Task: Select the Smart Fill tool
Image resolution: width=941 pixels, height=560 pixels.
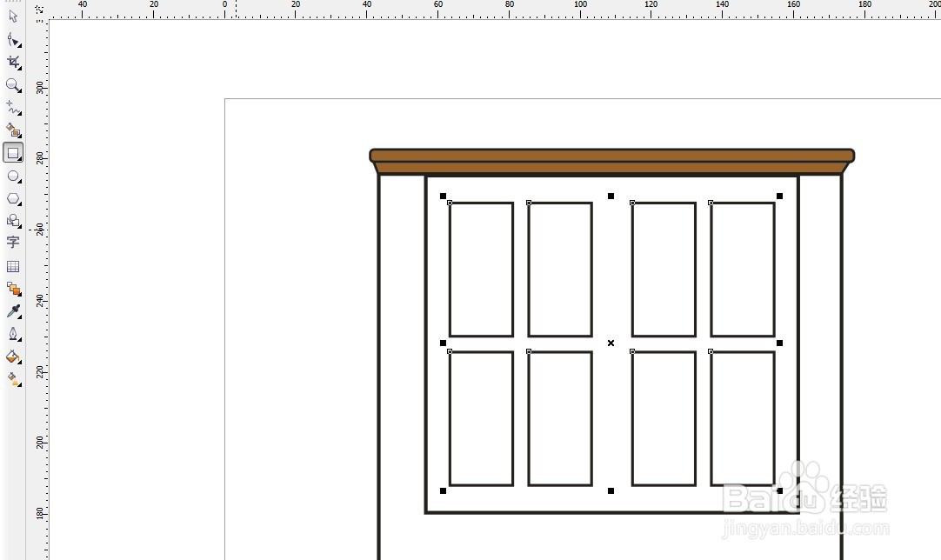Action: (x=13, y=130)
